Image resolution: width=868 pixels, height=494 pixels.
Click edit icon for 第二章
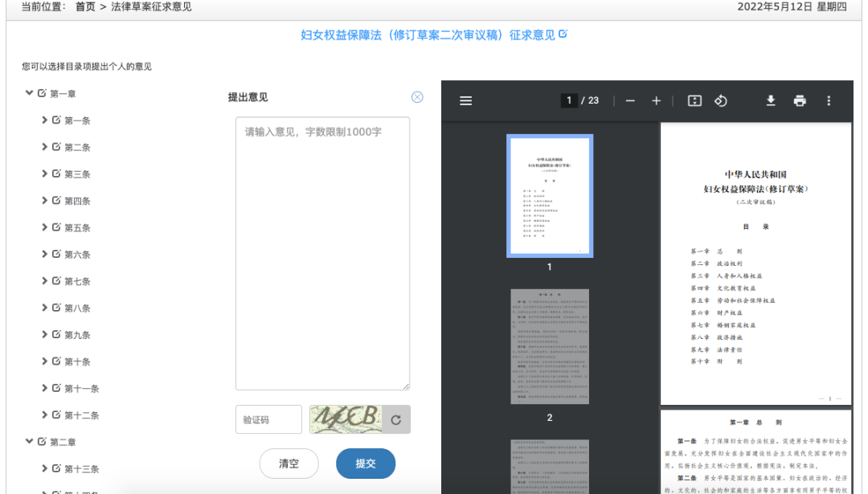[x=42, y=442]
